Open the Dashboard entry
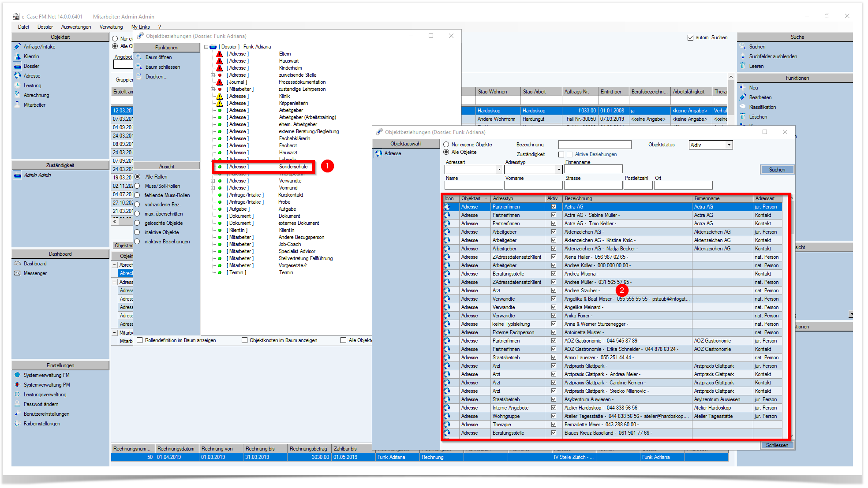The image size is (868, 488). click(35, 264)
